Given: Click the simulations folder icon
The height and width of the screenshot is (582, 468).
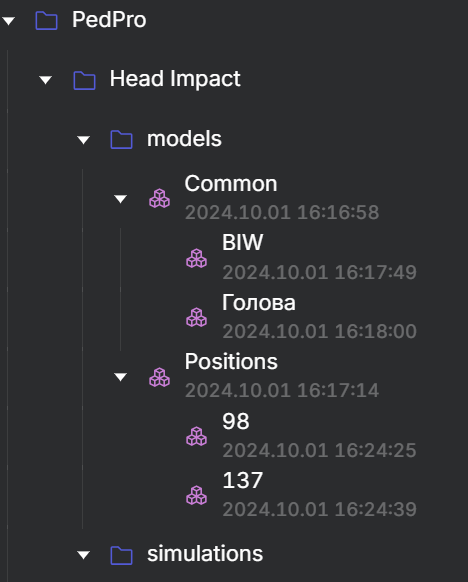Looking at the screenshot, I should coord(121,555).
